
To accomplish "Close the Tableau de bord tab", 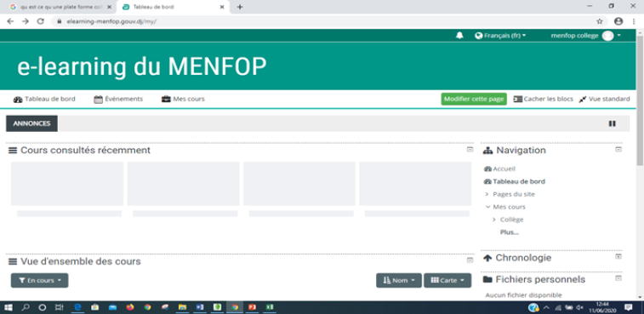I will click(x=222, y=7).
